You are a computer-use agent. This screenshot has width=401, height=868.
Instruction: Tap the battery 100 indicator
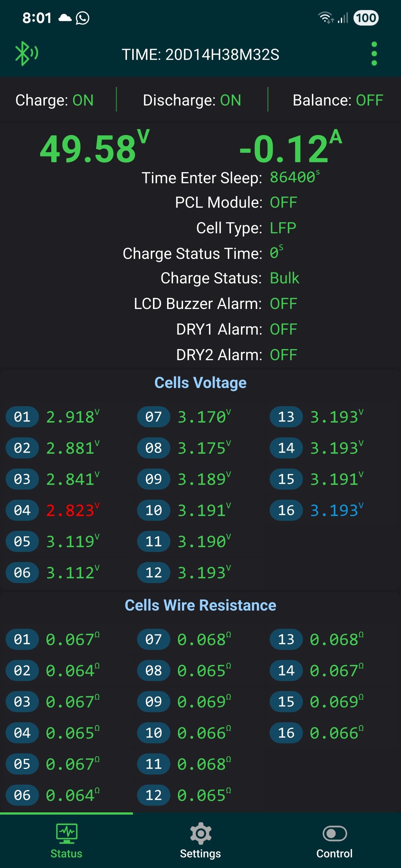(366, 18)
